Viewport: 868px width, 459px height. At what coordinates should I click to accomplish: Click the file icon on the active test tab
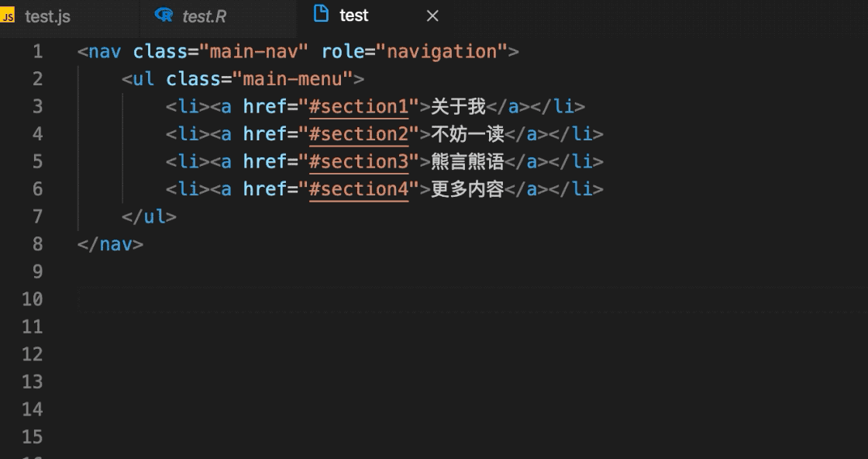tap(320, 15)
